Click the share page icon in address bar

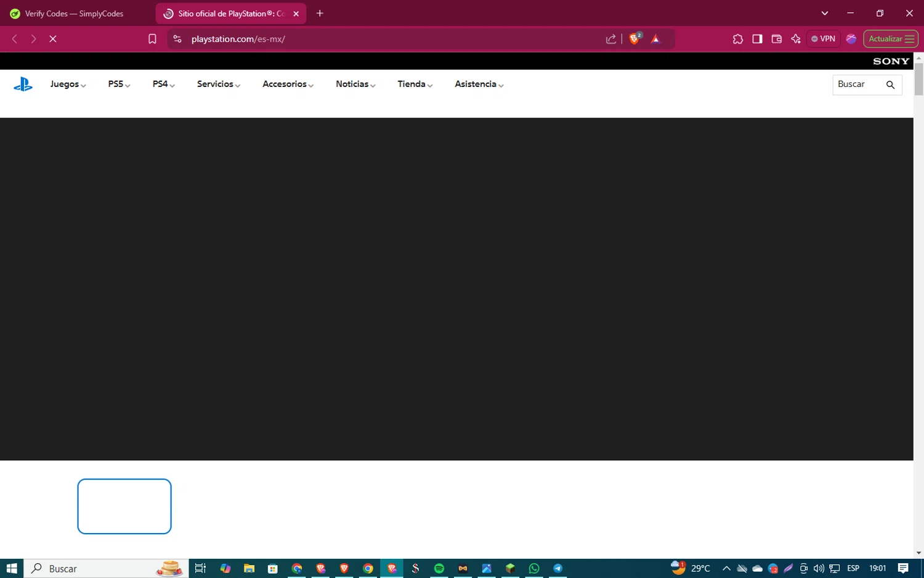611,39
